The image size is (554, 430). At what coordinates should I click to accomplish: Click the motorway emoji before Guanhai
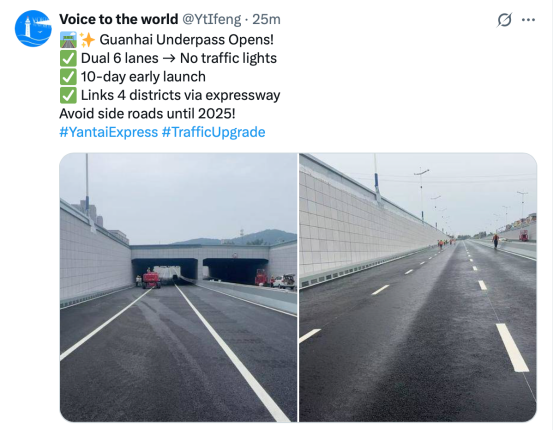(68, 40)
